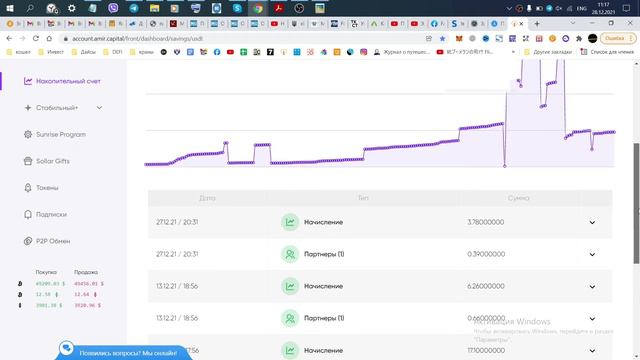
Task: Open Viber from the taskbar
Action: [x=113, y=8]
